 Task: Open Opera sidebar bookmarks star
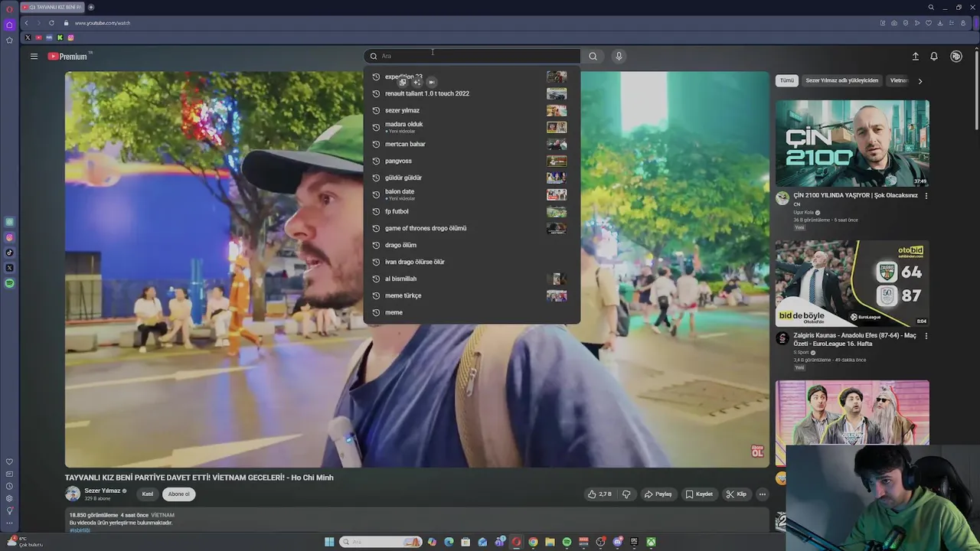coord(9,40)
